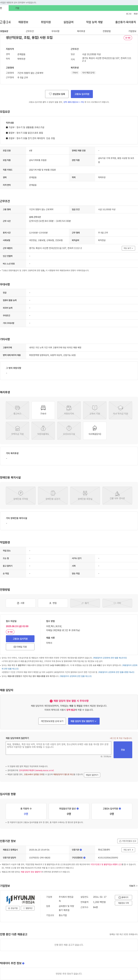Select the 자녀 학자금 지원 icon
Viewport: 138px width, 980px height.
120,410
